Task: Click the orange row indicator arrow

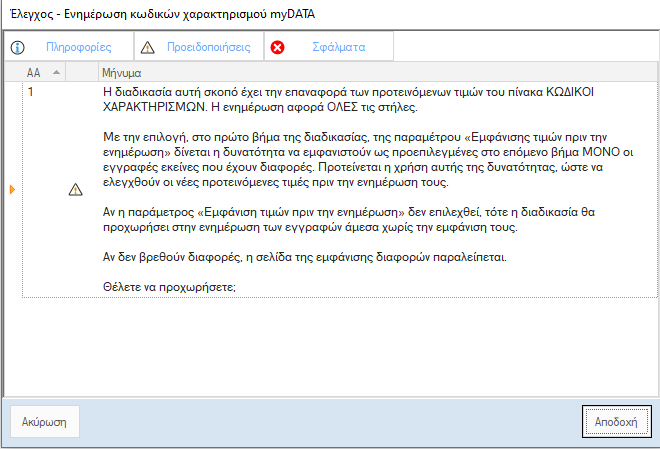Action: (x=12, y=189)
